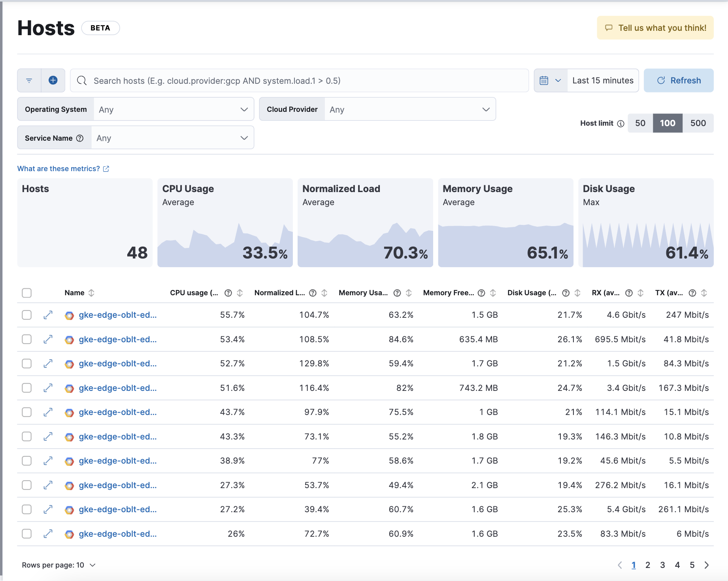Sort table by RX arrows
This screenshot has height=581, width=728.
coord(641,293)
